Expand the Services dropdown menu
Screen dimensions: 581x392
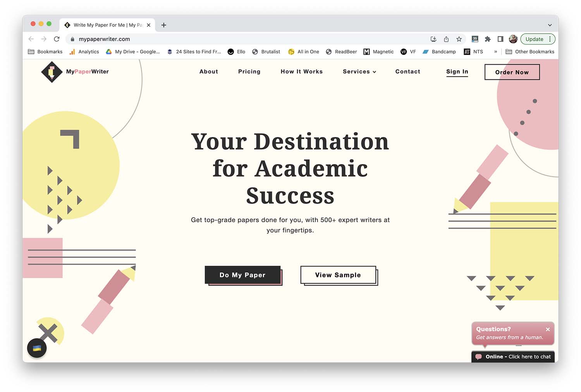(359, 72)
